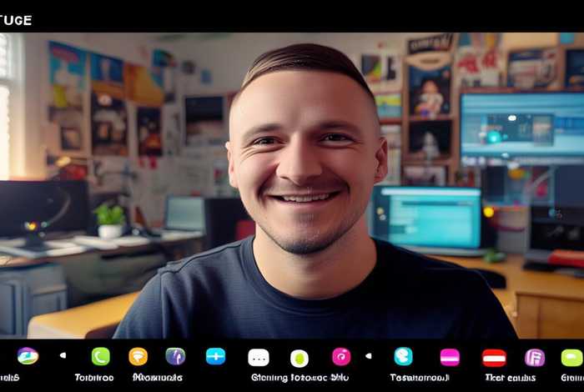584x392 pixels.
Task: Click the blue plus icon
Action: tap(216, 356)
